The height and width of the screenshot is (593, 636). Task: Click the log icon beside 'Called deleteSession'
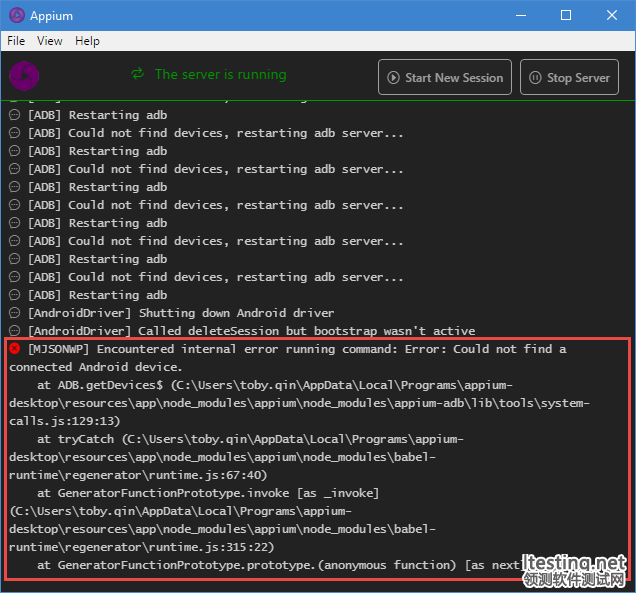(15, 331)
